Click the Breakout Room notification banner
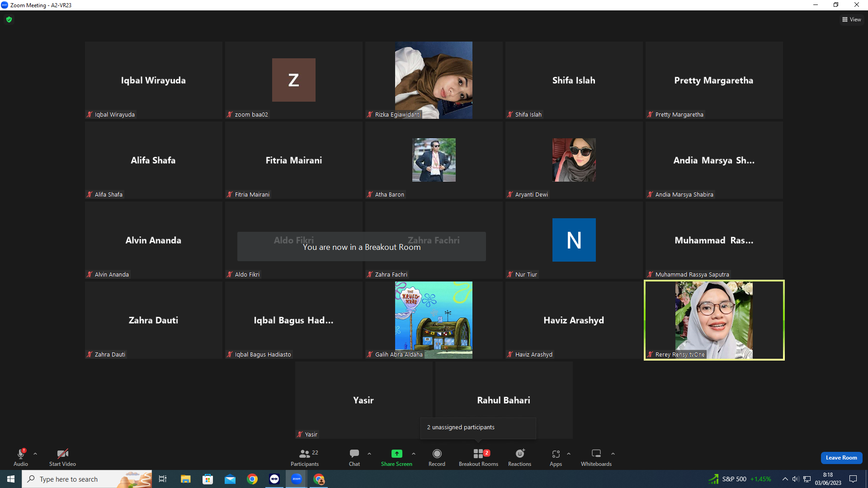868x488 pixels. pyautogui.click(x=362, y=247)
